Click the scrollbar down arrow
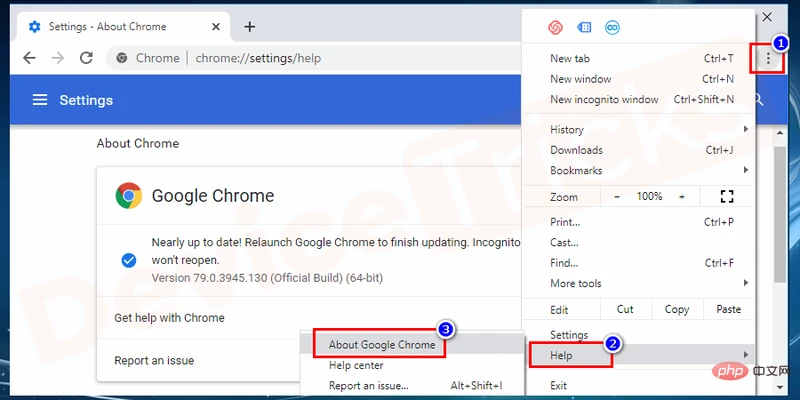Image resolution: width=800 pixels, height=400 pixels. (780, 387)
